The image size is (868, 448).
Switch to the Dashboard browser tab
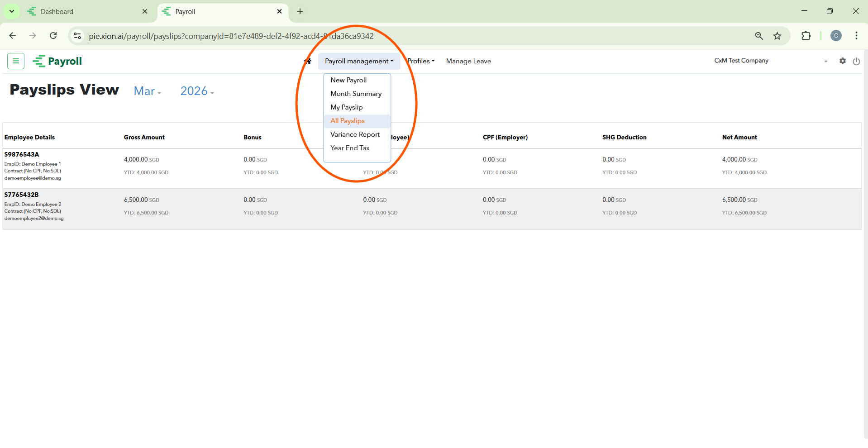click(86, 12)
